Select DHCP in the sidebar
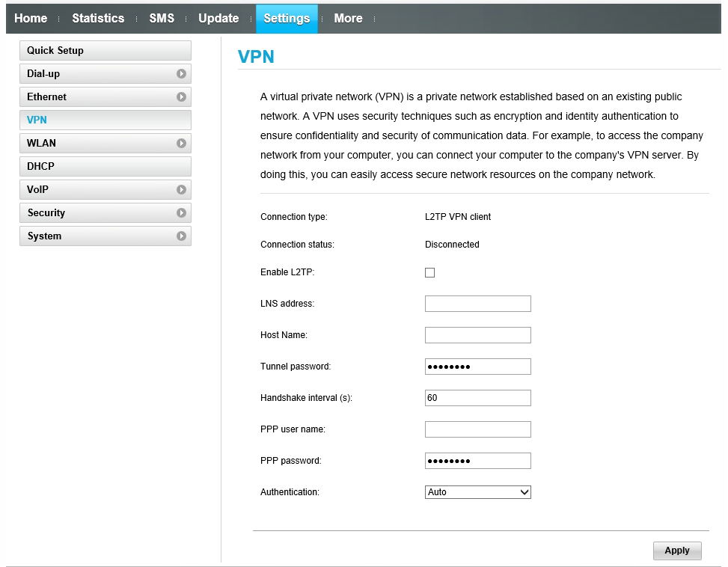728x567 pixels. point(105,166)
